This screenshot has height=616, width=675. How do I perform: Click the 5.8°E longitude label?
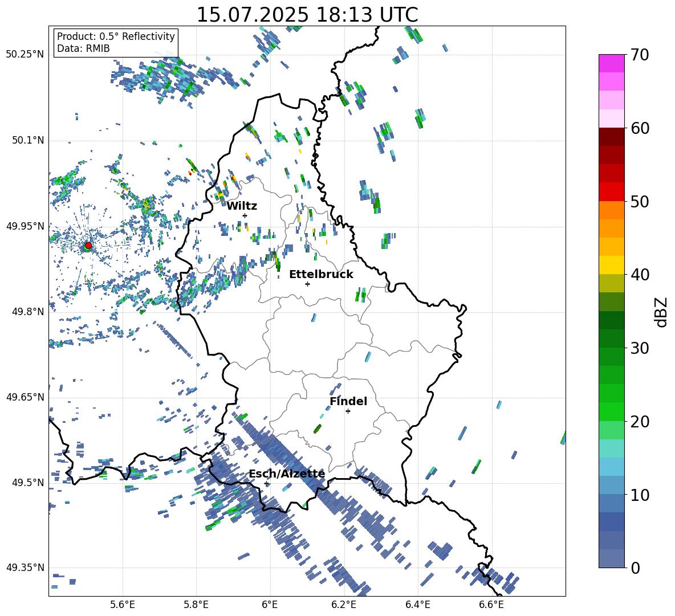196,605
